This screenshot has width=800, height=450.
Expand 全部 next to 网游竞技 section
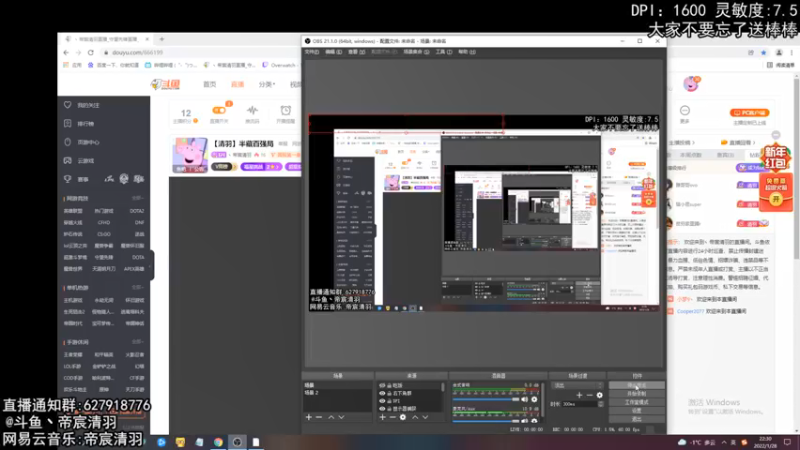pos(137,198)
